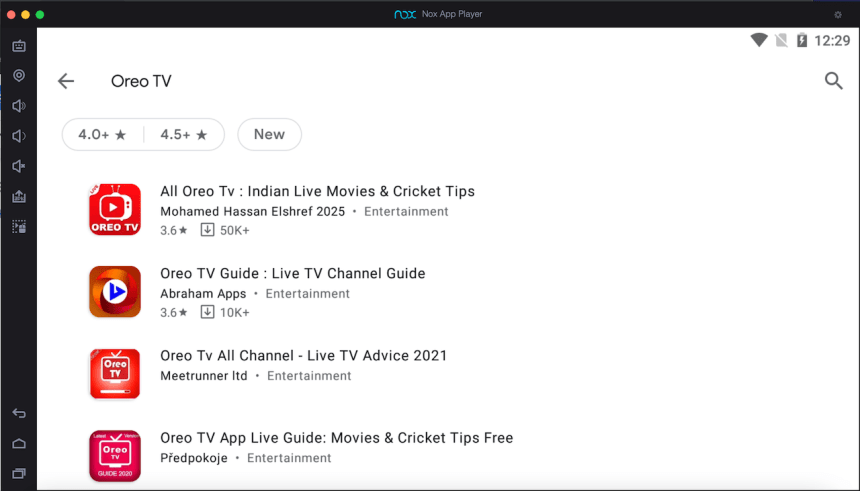Open Oreo Tv All Channel app icon
The width and height of the screenshot is (860, 491).
point(115,374)
